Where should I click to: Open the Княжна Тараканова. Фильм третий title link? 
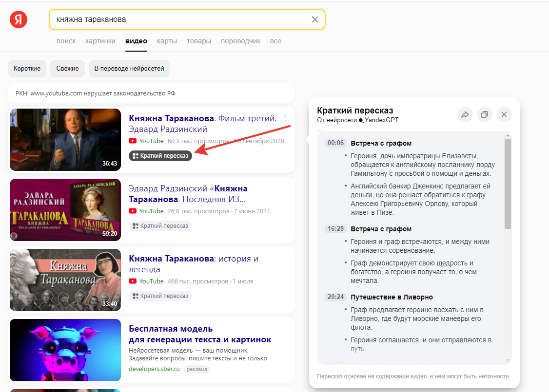point(203,124)
